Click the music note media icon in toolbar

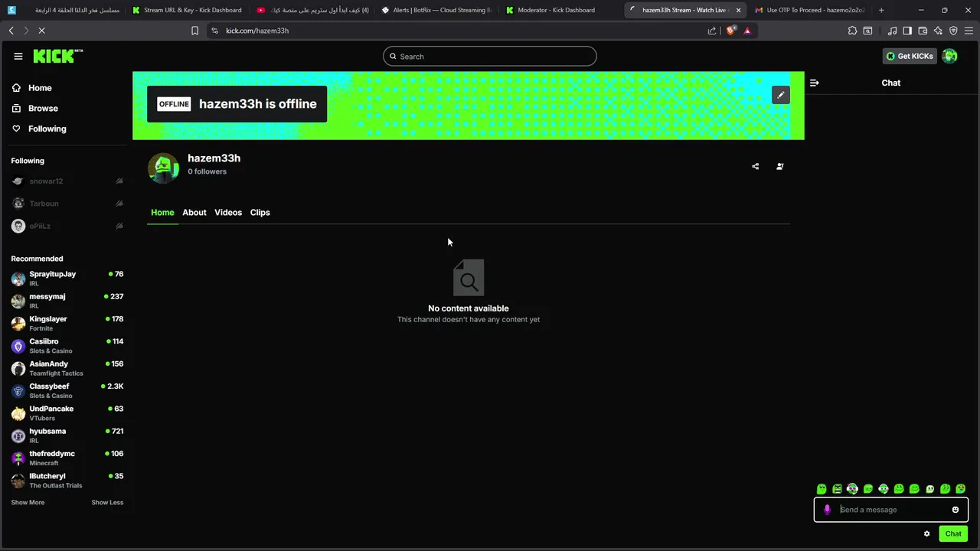[x=892, y=31]
